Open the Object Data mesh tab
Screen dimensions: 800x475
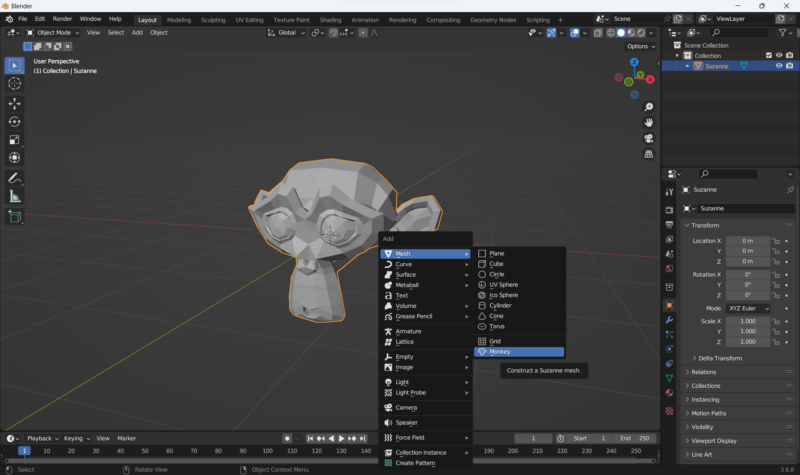[669, 378]
